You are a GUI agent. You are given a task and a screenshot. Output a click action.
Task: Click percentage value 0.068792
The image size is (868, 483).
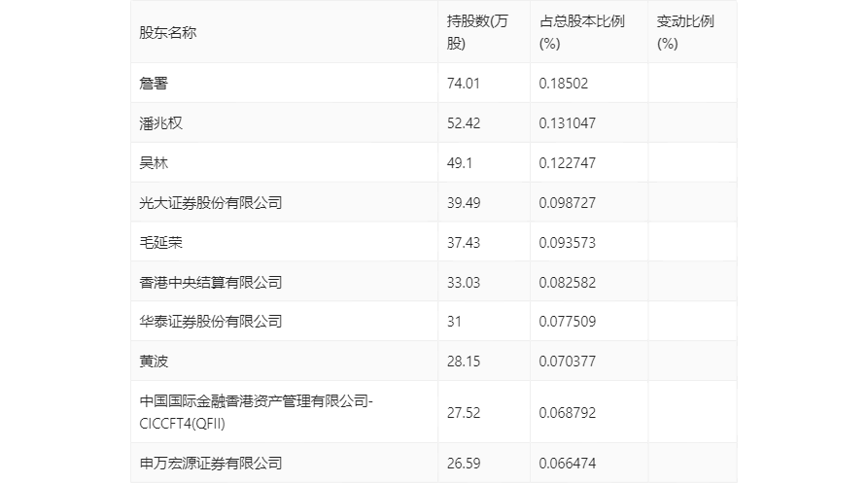[568, 413]
